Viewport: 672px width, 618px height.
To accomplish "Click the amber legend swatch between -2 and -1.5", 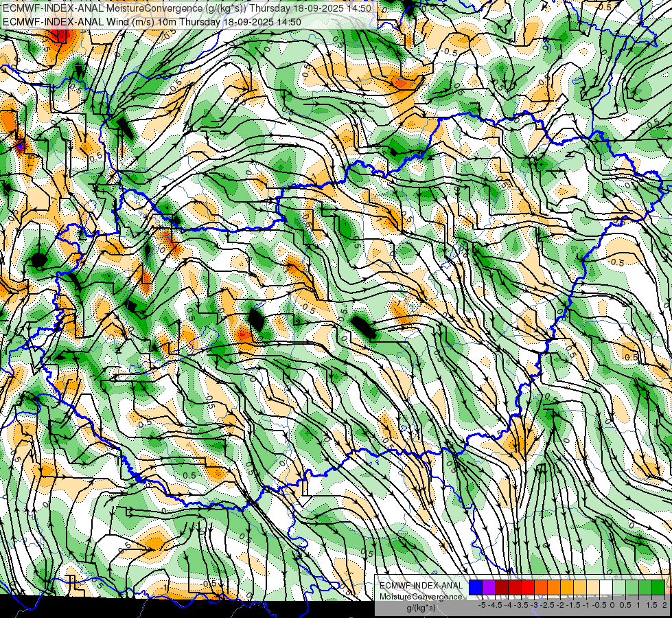I will [567, 588].
